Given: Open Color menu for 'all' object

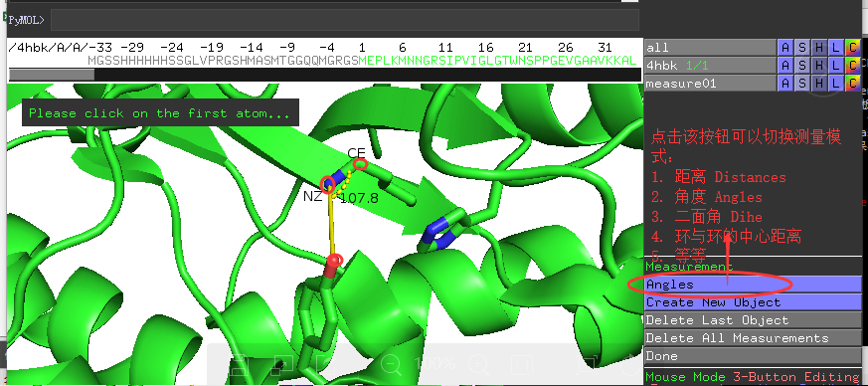Looking at the screenshot, I should (x=853, y=48).
